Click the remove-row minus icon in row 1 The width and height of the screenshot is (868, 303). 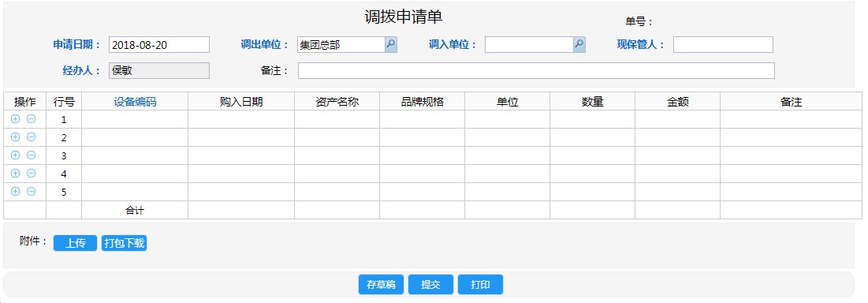pos(32,119)
